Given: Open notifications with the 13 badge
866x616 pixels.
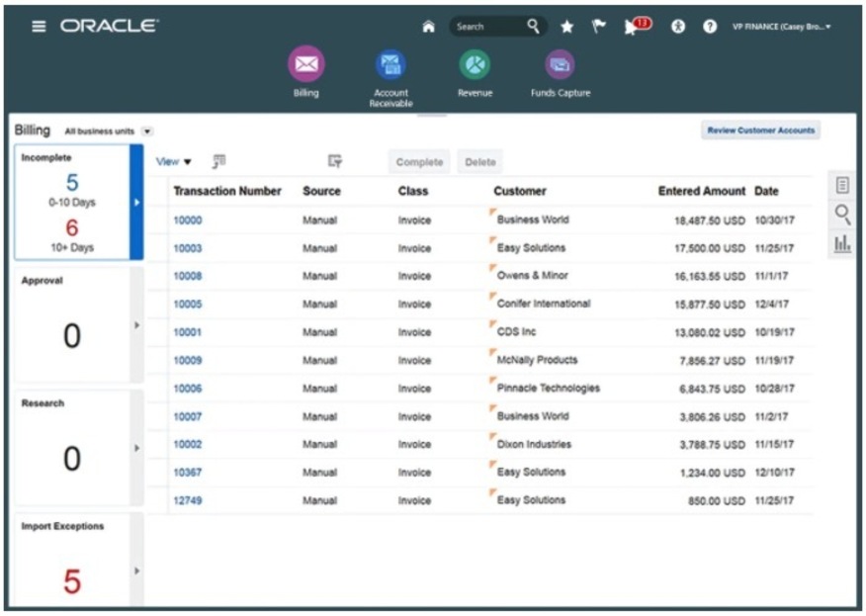Looking at the screenshot, I should [x=637, y=26].
